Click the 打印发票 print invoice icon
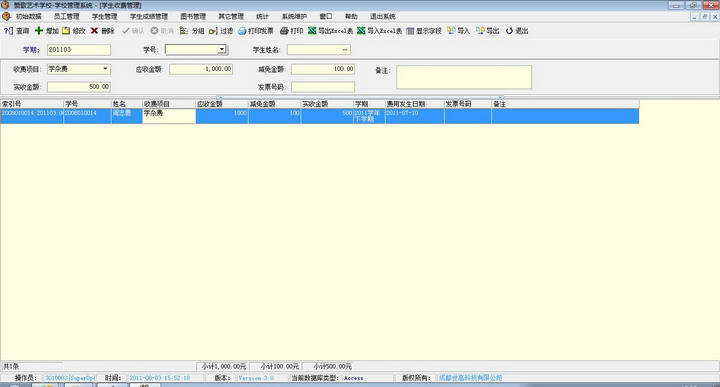The image size is (720, 387). click(242, 31)
